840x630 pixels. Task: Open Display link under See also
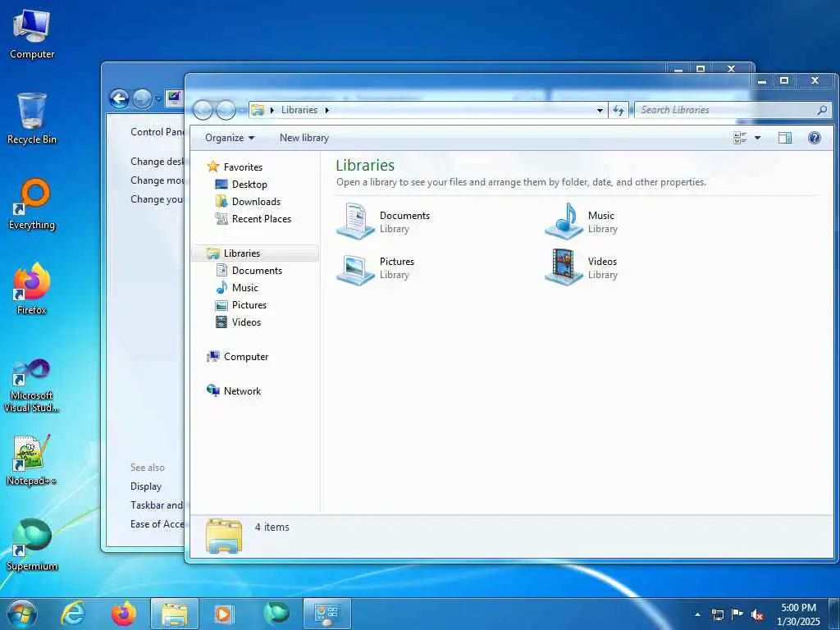146,486
